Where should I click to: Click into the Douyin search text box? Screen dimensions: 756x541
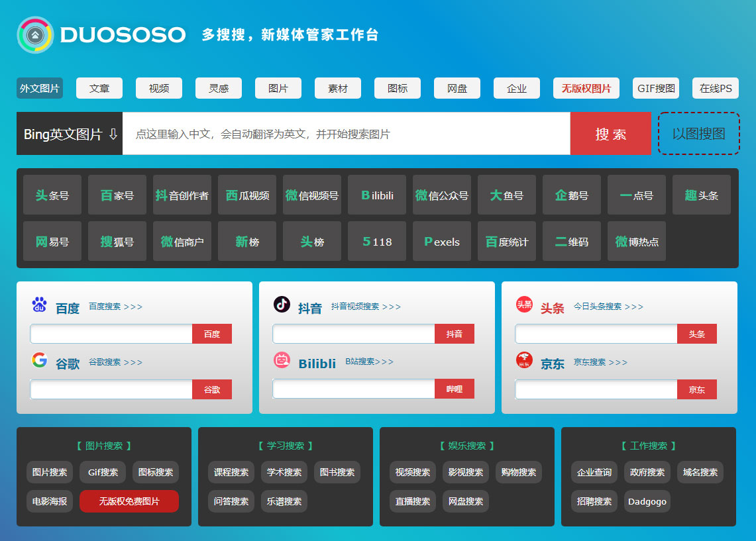click(x=354, y=334)
